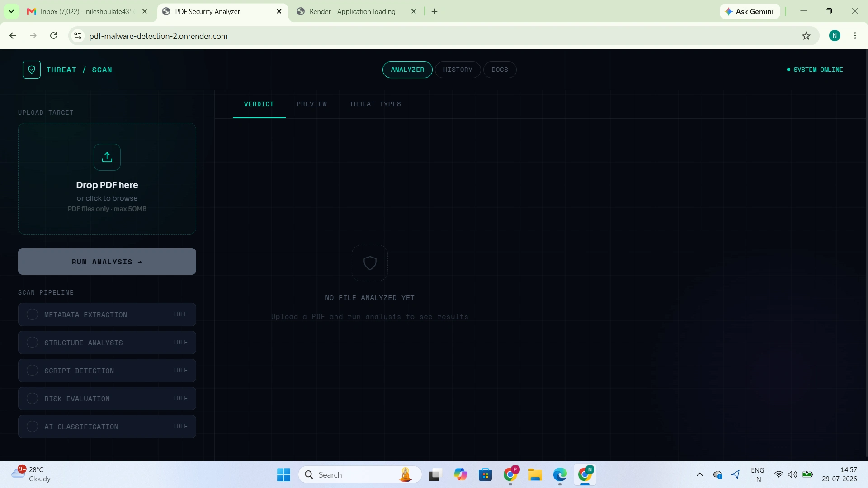This screenshot has height=488, width=868.
Task: Click the Drop PDF here upload area
Action: click(x=107, y=178)
